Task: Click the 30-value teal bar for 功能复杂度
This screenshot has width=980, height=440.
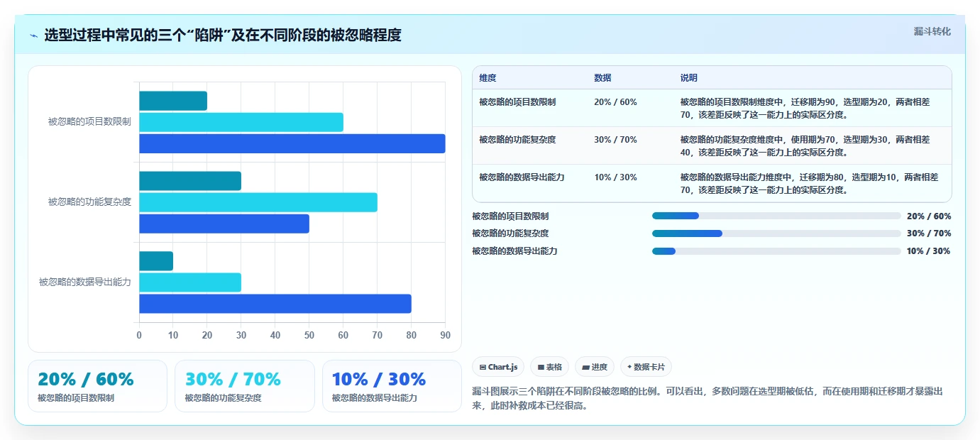Action: point(190,181)
